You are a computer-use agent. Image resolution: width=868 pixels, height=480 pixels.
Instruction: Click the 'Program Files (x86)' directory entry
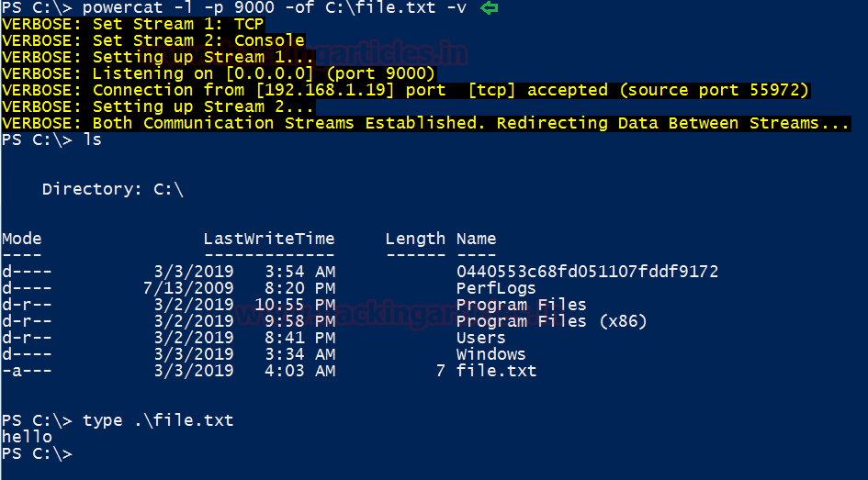tap(551, 321)
